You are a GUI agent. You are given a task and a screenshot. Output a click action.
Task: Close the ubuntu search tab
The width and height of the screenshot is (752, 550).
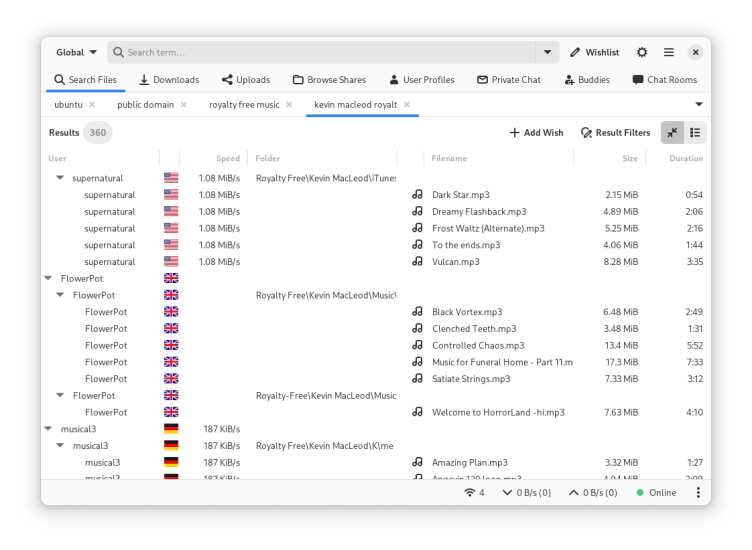[92, 104]
